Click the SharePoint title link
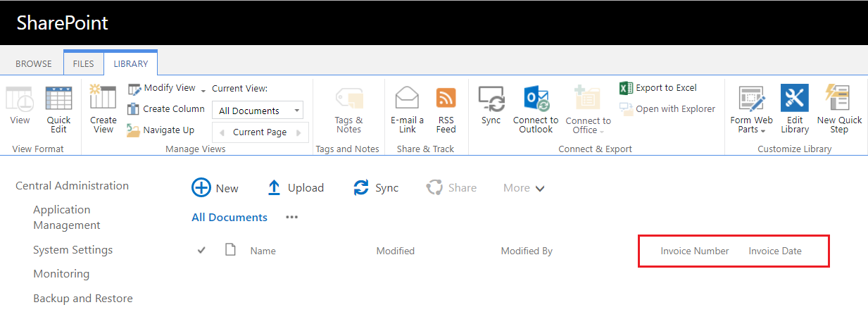The image size is (868, 312). tap(63, 23)
